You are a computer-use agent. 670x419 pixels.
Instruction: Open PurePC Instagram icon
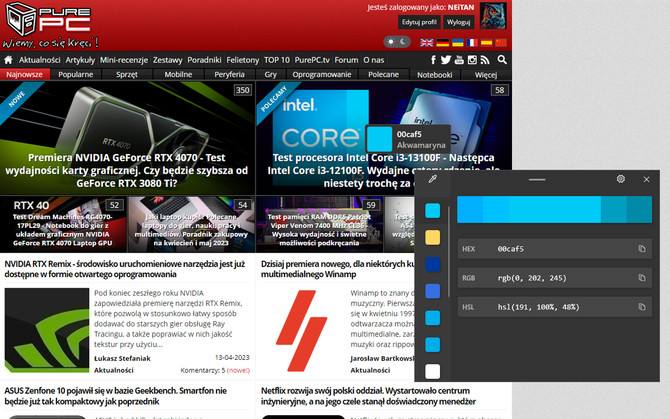(472, 60)
